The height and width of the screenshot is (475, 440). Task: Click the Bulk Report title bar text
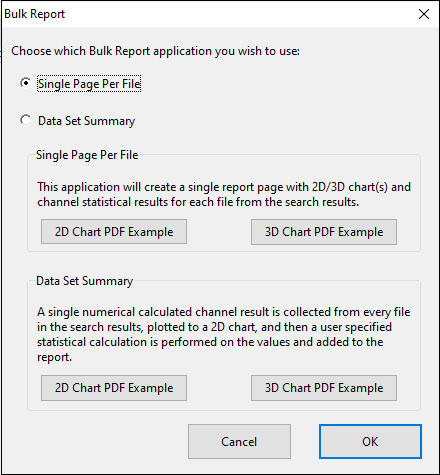(34, 14)
